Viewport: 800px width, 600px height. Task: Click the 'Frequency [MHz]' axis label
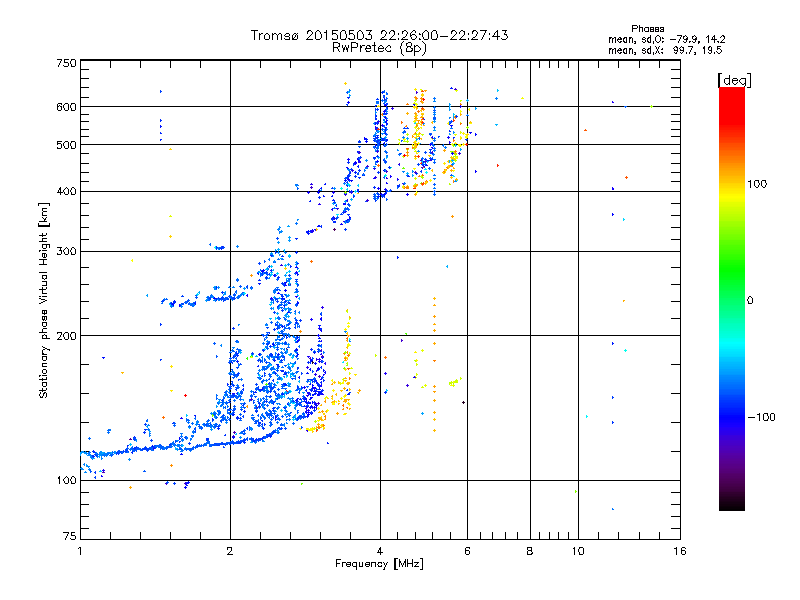tap(379, 564)
